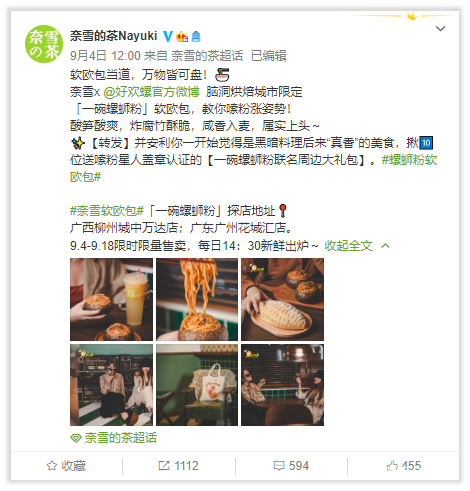Screen dimensions: 470x491
Task: Open the 奈雪的茶超话 topic link below photos
Action: tap(114, 438)
